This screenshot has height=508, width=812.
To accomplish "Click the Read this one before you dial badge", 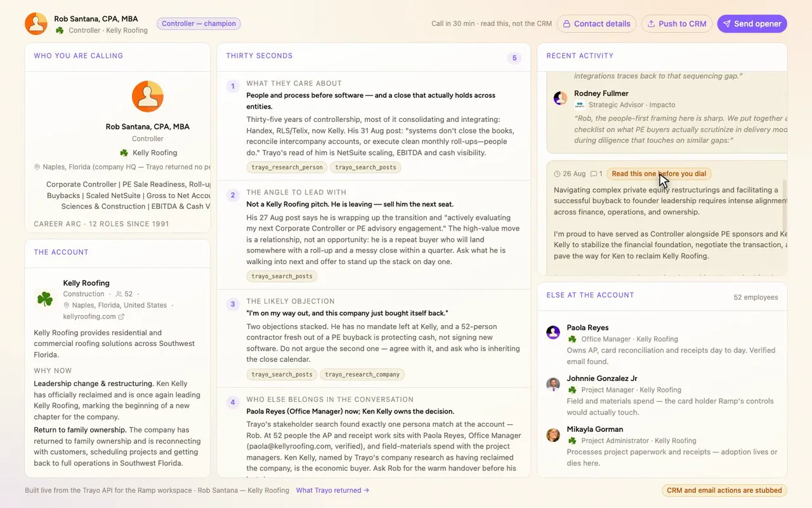I will coord(659,174).
